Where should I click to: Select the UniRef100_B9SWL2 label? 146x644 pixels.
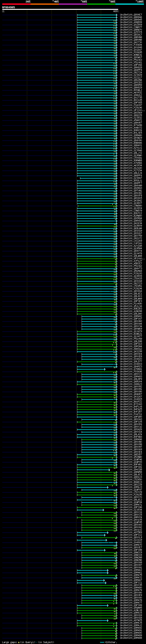(x=131, y=90)
